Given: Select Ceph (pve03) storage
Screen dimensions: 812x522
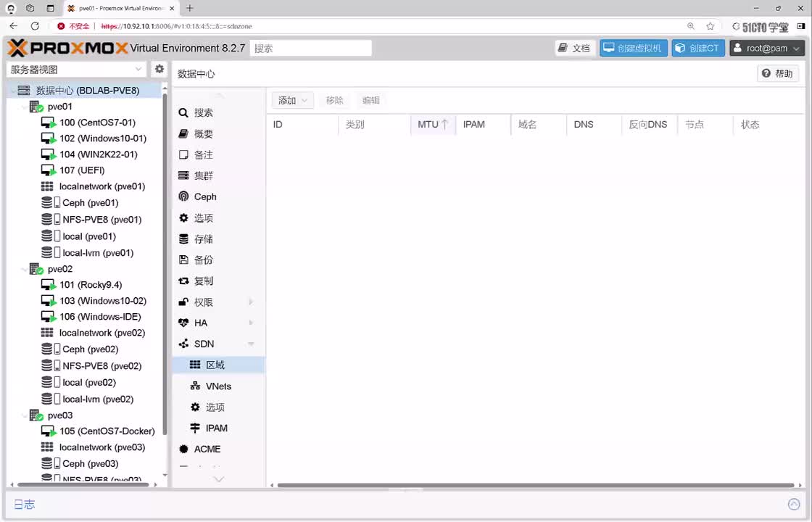Looking at the screenshot, I should pyautogui.click(x=90, y=464).
